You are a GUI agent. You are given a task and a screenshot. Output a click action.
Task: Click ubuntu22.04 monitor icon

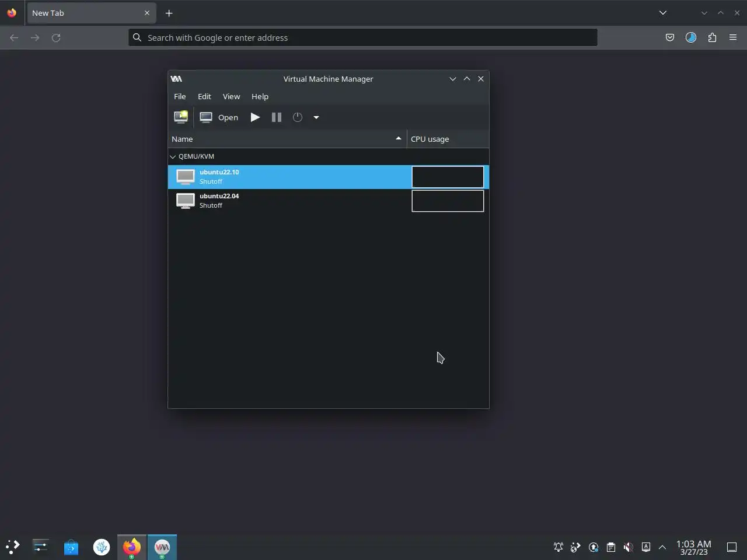click(x=186, y=201)
